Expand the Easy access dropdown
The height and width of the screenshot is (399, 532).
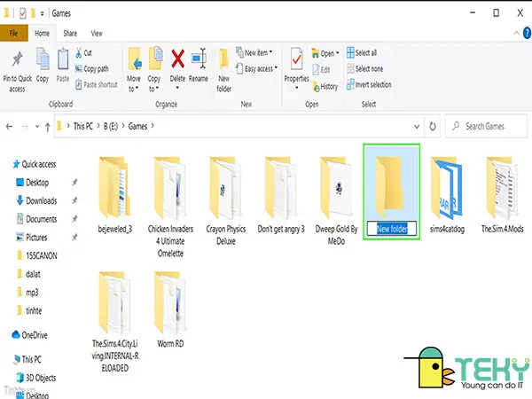pos(276,68)
